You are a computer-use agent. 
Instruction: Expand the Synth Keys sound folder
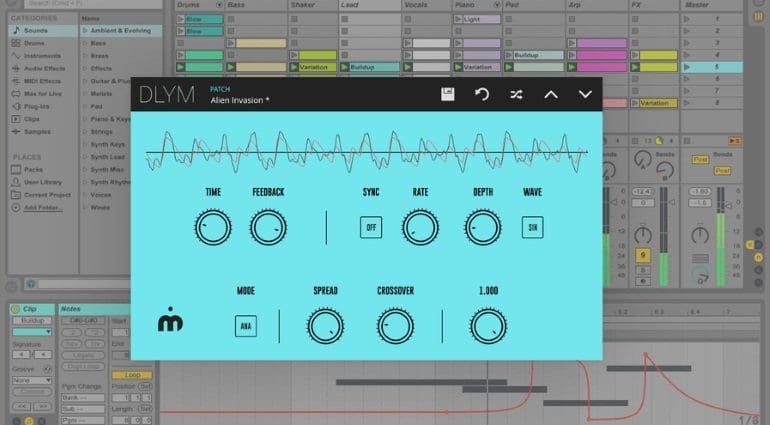pyautogui.click(x=84, y=144)
